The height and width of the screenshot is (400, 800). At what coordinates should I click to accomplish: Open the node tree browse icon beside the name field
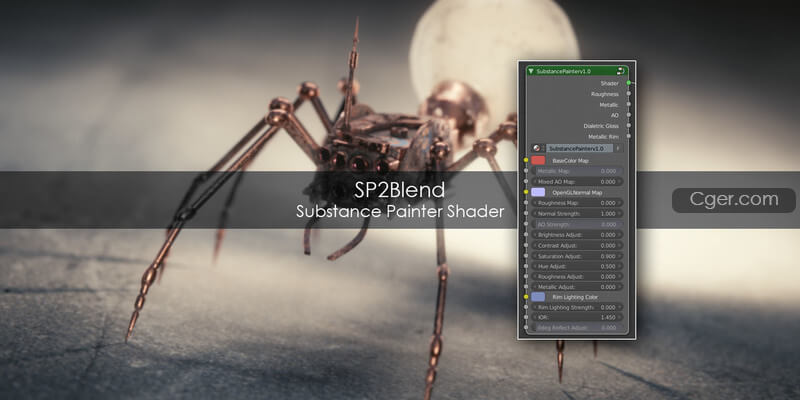pyautogui.click(x=538, y=148)
